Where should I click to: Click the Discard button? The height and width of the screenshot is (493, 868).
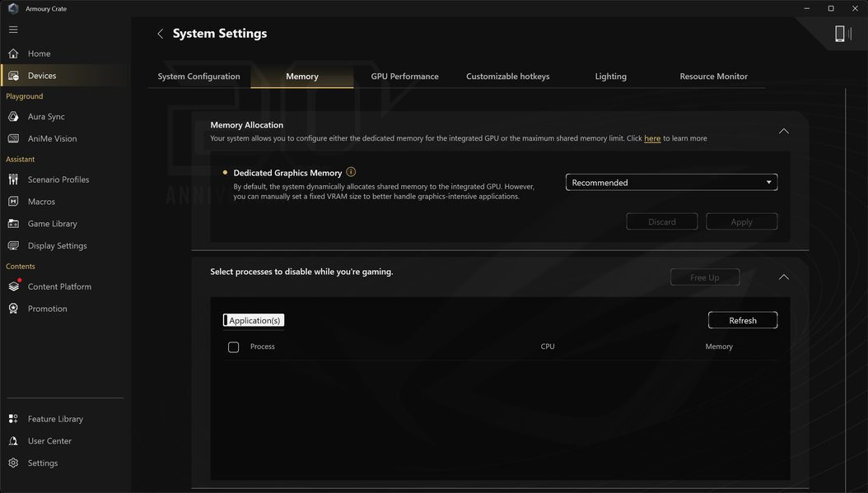tap(661, 222)
